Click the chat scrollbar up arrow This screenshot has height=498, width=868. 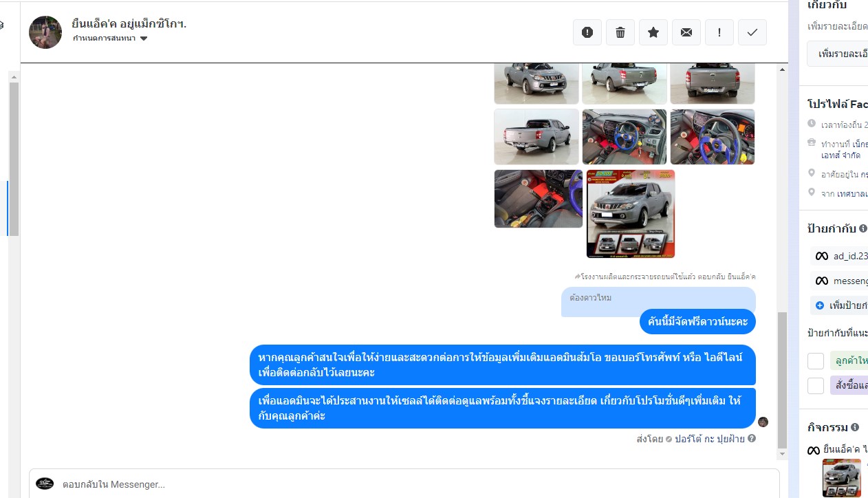(782, 69)
